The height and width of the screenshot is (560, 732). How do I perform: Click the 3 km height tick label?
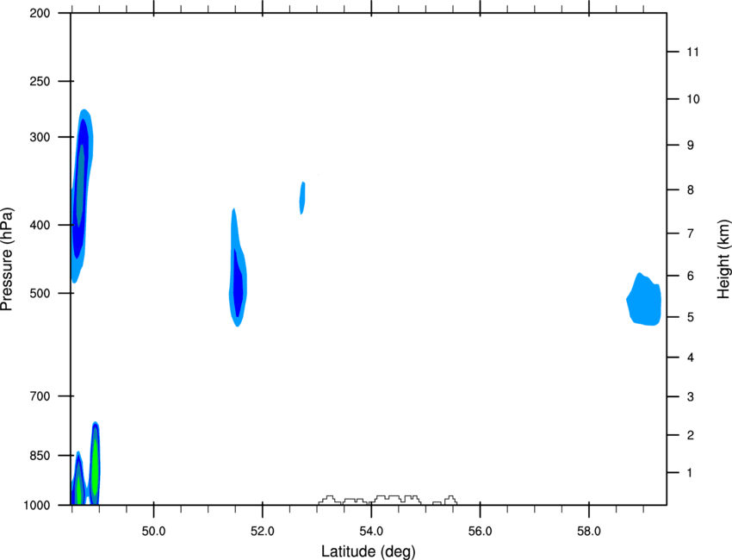[691, 397]
